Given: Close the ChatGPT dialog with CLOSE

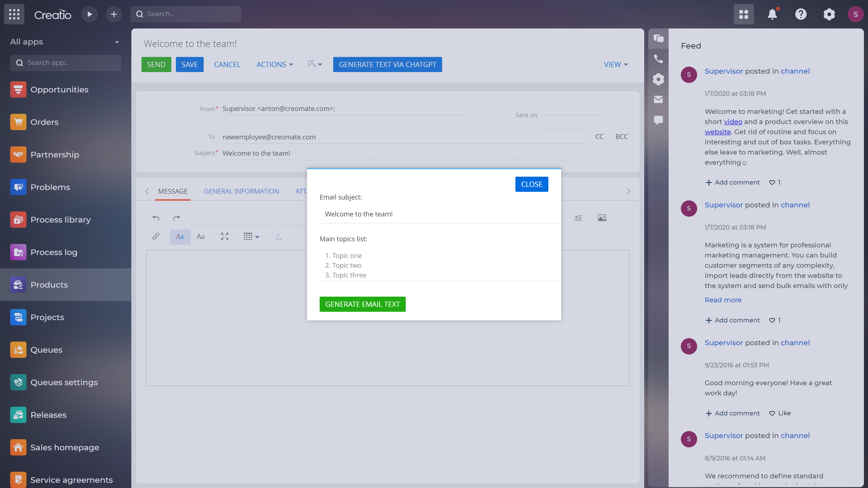Looking at the screenshot, I should coord(532,184).
